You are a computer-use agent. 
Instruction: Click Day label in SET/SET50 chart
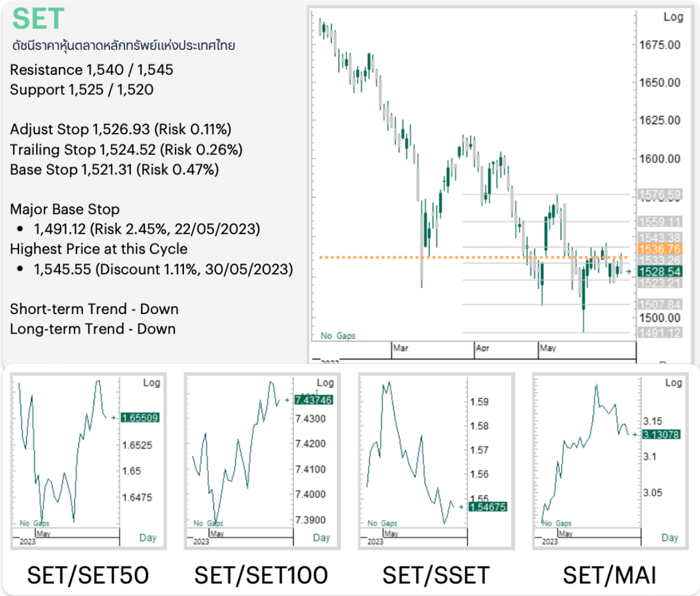click(148, 537)
